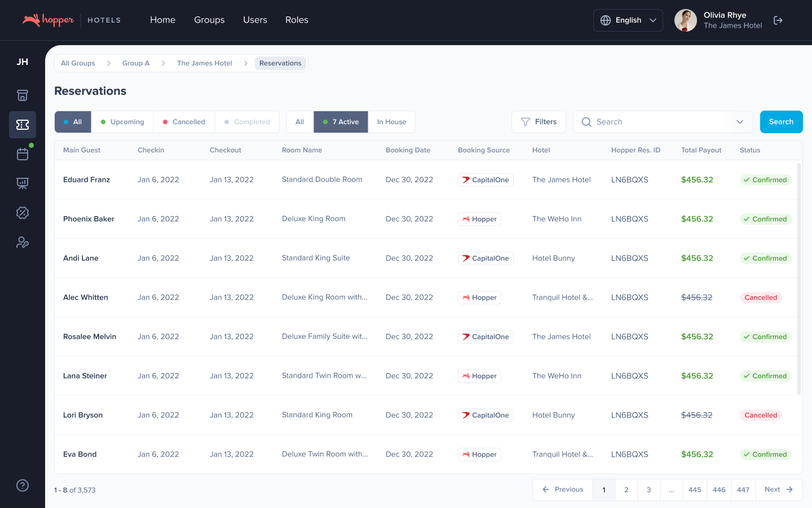Viewport: 812px width, 508px height.
Task: Open the discount badge sidebar icon
Action: tap(23, 213)
